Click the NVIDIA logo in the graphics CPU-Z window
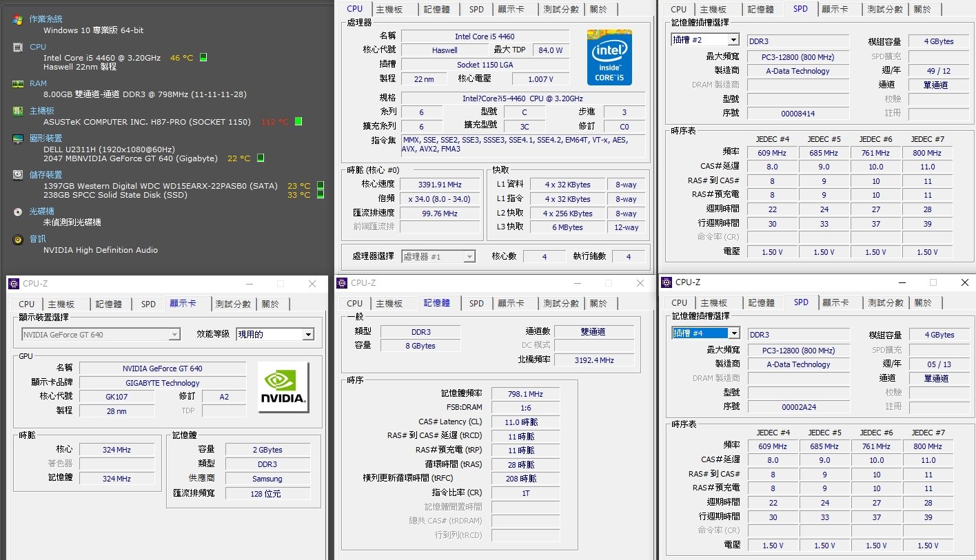The image size is (976, 560). [283, 387]
